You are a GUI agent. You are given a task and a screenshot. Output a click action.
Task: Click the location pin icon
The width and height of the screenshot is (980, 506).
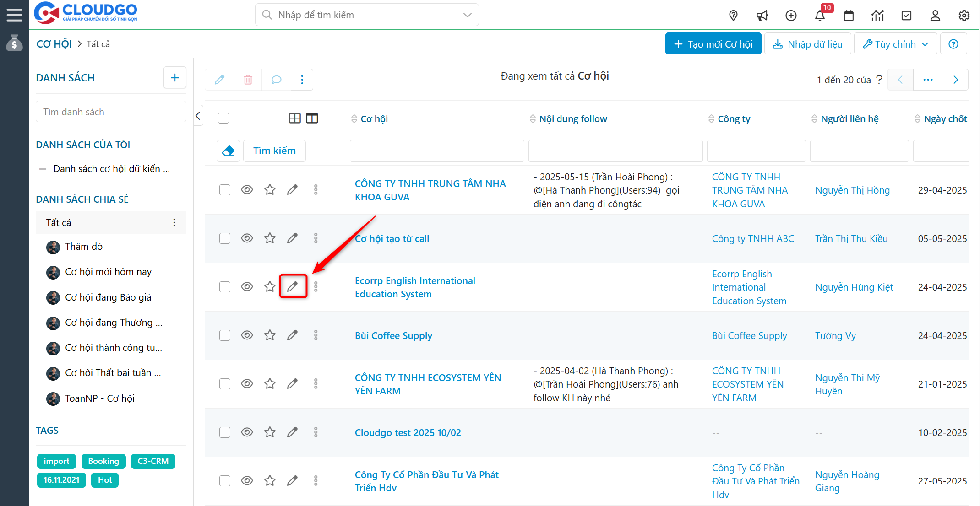coord(733,16)
